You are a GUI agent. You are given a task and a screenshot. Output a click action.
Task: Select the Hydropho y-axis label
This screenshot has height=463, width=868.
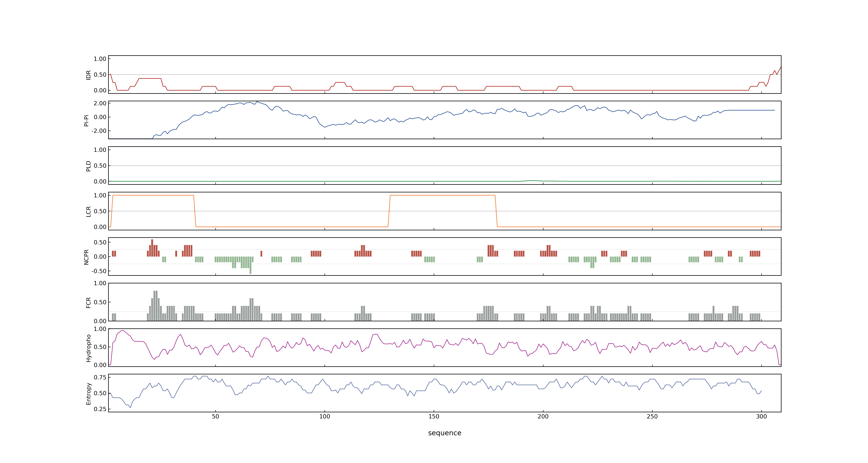pos(88,348)
